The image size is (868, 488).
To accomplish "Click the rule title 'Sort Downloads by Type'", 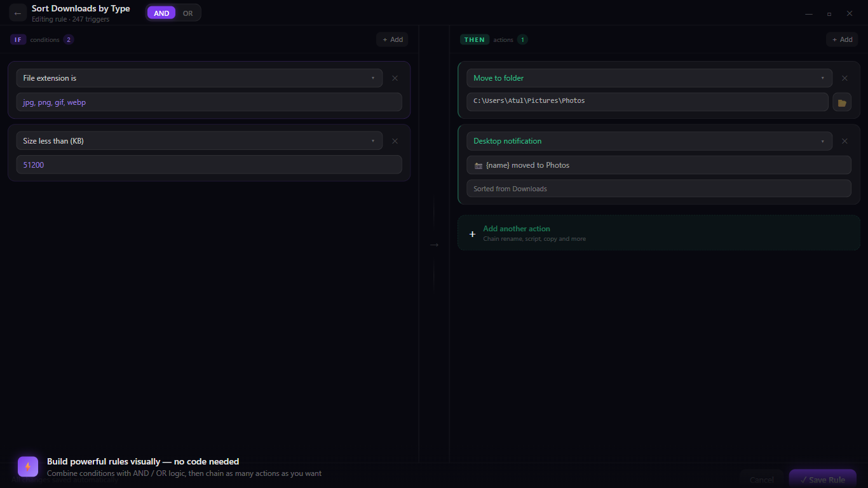I will coord(81,9).
